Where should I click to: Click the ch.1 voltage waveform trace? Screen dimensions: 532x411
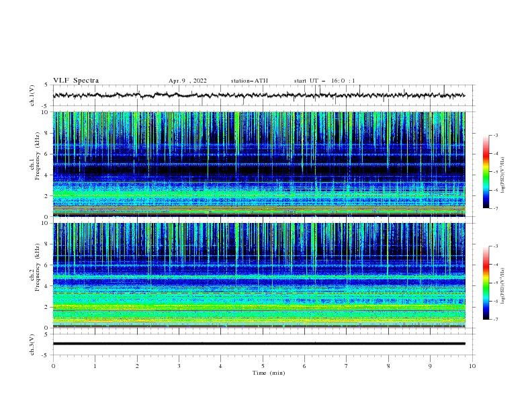point(259,95)
